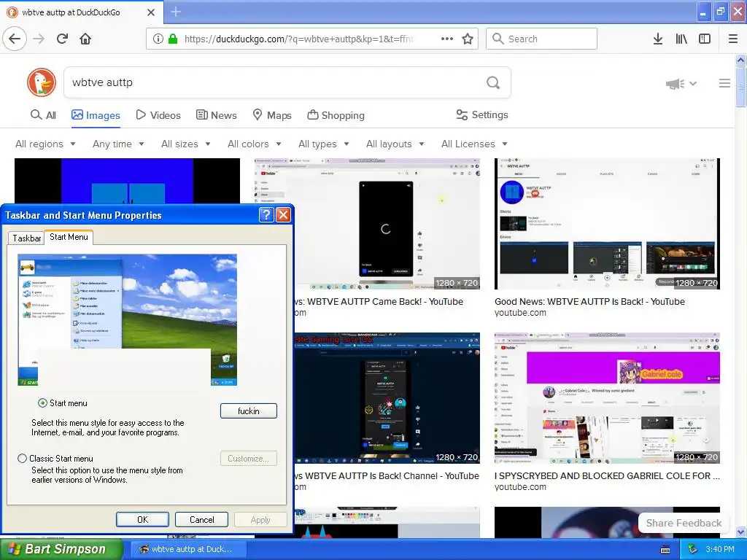Screen dimensions: 747x560
Task: Open the Taskbar tab in dialog
Action: 27,238
